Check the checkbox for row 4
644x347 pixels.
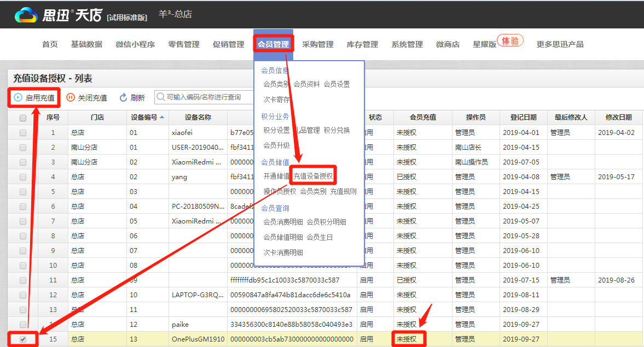(23, 177)
